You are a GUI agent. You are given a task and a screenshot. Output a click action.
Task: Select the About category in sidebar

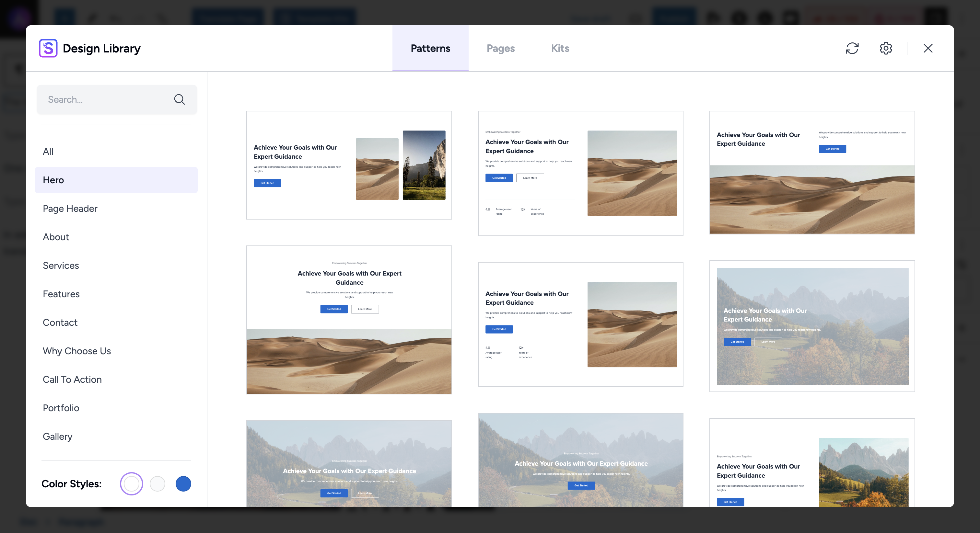(56, 237)
